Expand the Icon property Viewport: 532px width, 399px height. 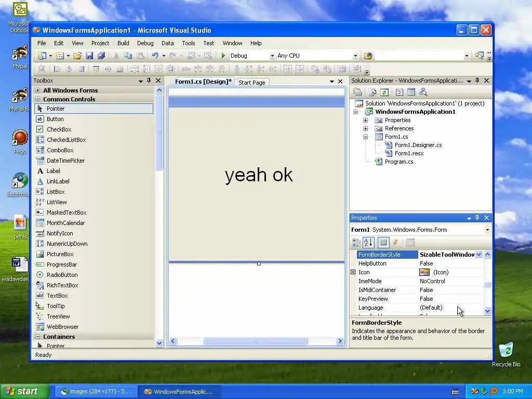coord(353,272)
